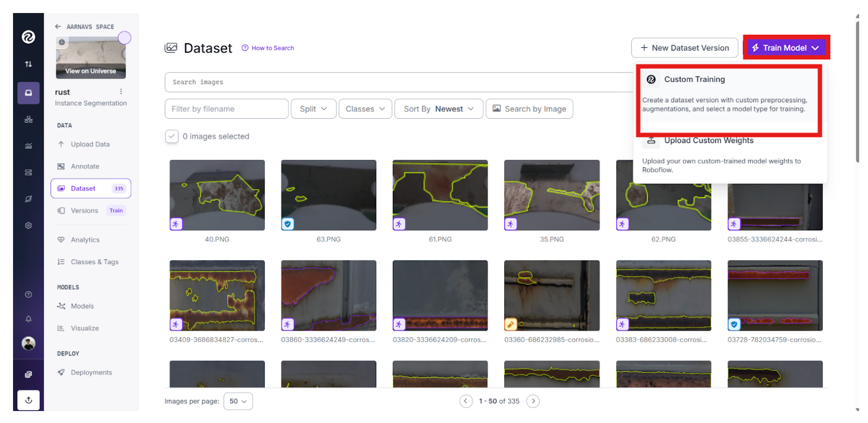Image resolution: width=868 pixels, height=423 pixels.
Task: Open the images per page dropdown
Action: coord(238,401)
